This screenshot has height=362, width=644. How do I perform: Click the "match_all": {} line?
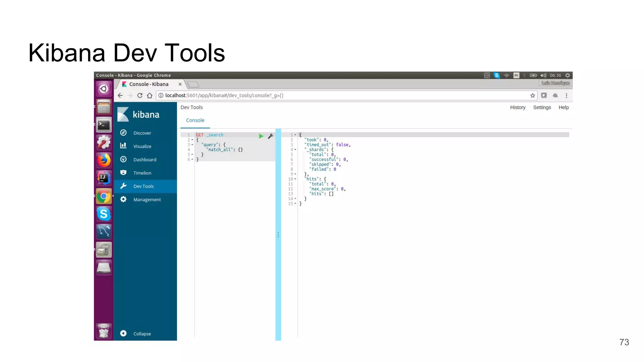(x=225, y=150)
